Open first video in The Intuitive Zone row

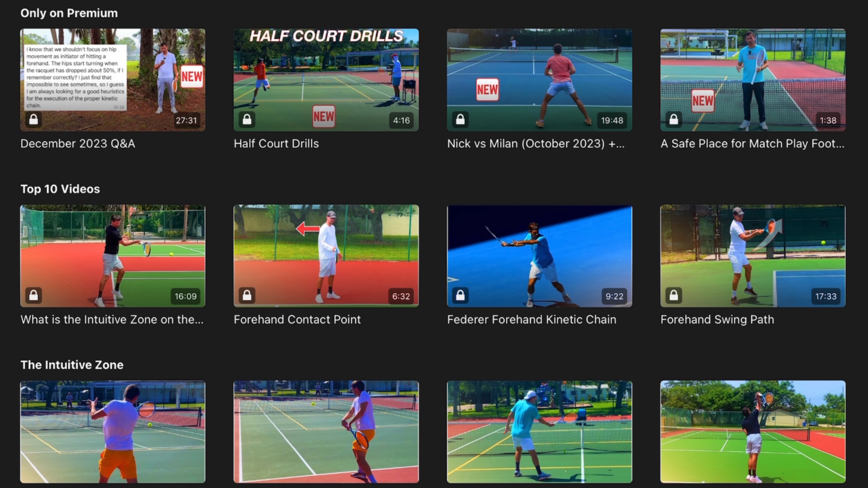click(x=112, y=432)
